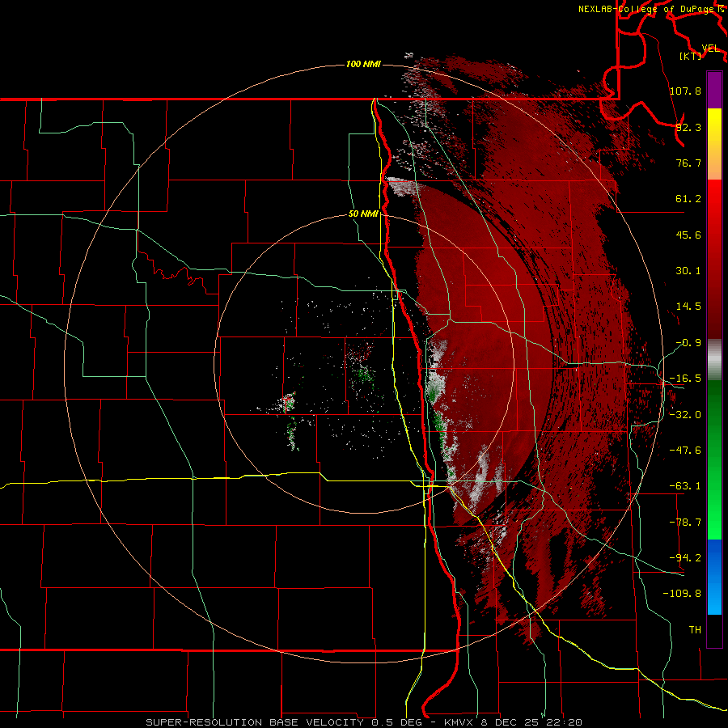Click the bright red segment of the color bar
This screenshot has height=728, width=728.
714,206
